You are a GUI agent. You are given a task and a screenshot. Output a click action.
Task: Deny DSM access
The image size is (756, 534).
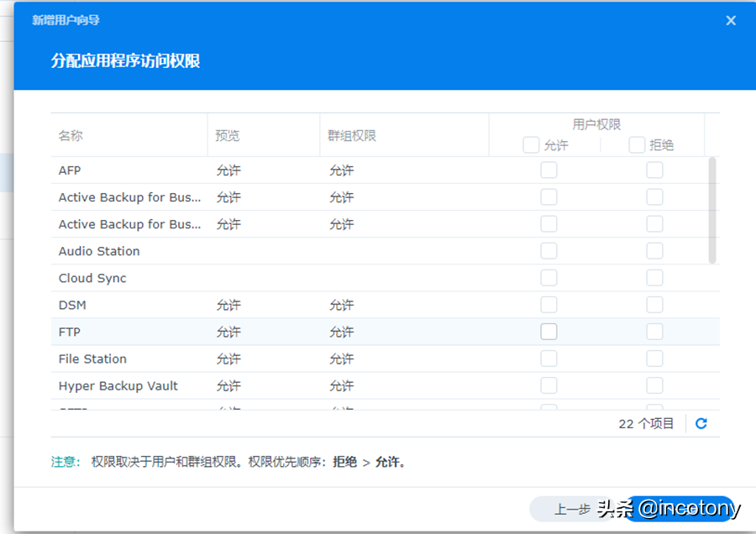[x=654, y=305]
